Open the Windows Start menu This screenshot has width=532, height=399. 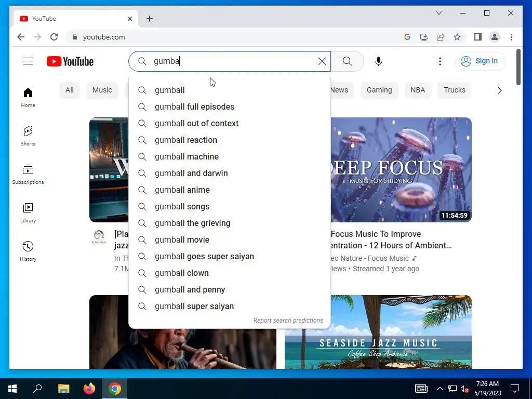[12, 389]
